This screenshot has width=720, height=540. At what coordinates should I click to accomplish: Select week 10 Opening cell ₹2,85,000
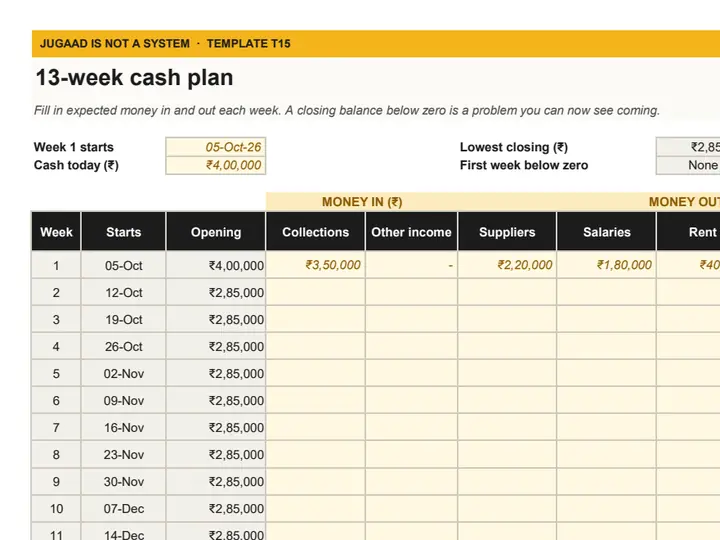click(216, 508)
